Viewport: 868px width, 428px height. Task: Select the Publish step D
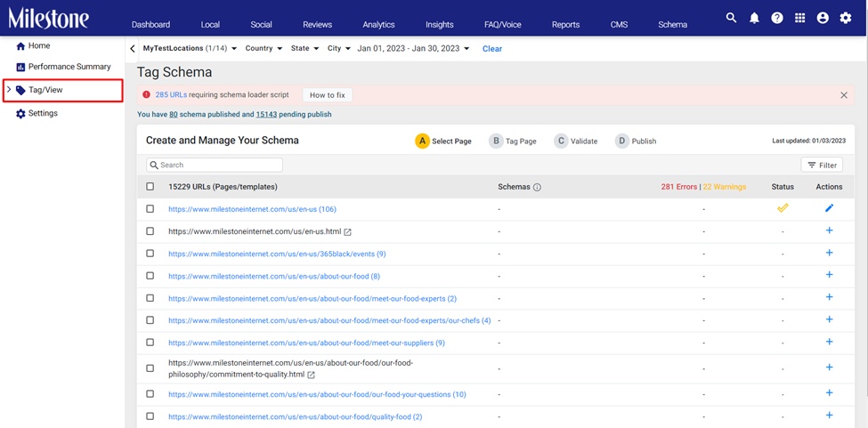click(636, 141)
